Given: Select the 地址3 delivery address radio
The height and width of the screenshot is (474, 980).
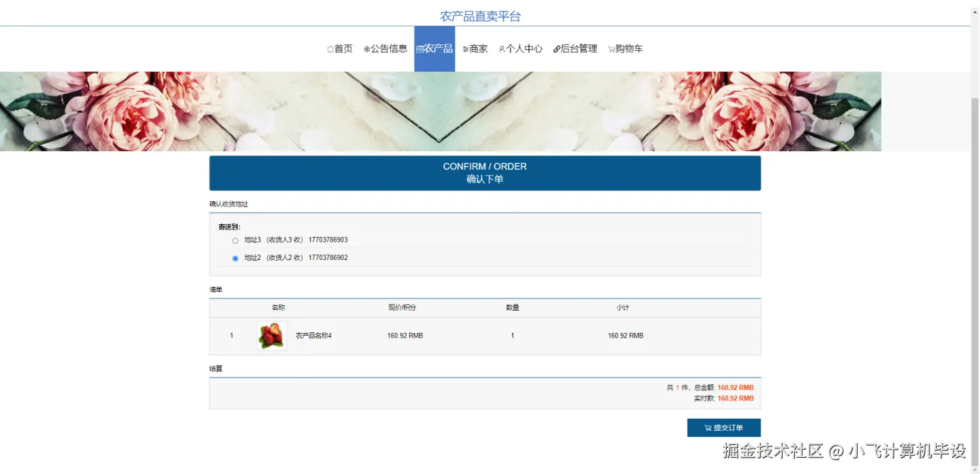Looking at the screenshot, I should pos(235,240).
